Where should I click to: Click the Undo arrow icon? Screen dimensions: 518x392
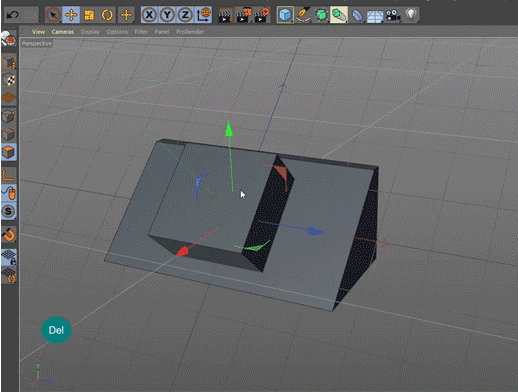(13, 15)
